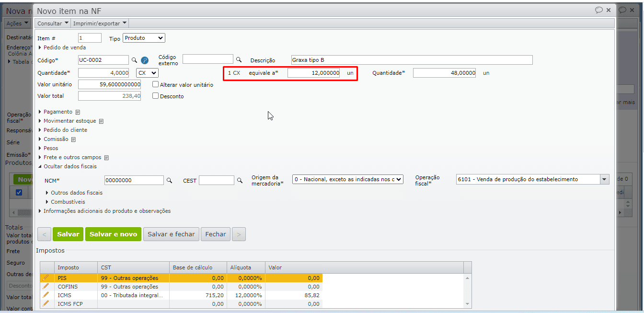
Task: Open the Consultar menu
Action: pyautogui.click(x=53, y=23)
